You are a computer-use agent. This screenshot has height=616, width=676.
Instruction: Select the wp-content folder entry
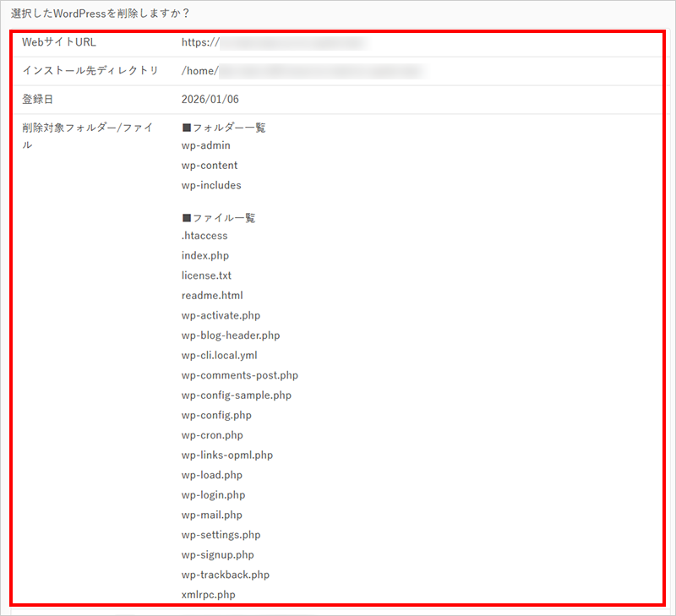(x=210, y=165)
